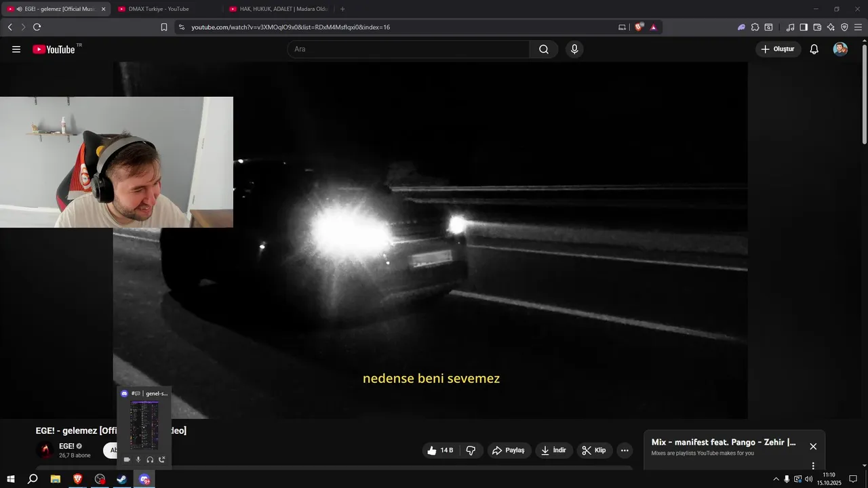Open Mix playlist vertical dots options
Viewport: 868px width, 488px height.
[x=813, y=466]
